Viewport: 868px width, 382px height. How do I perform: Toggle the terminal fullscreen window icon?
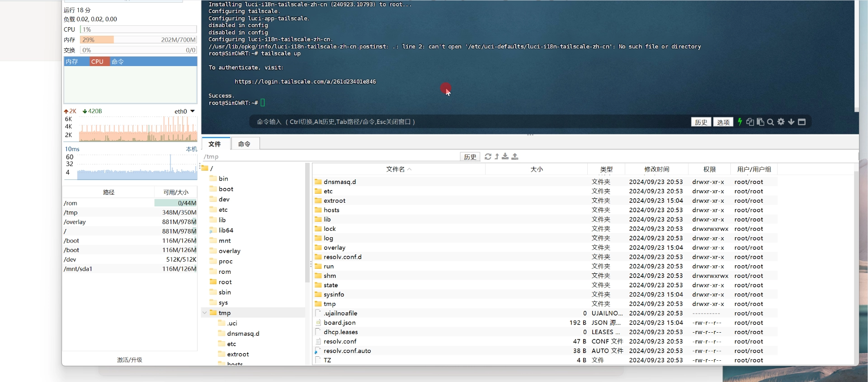click(802, 122)
